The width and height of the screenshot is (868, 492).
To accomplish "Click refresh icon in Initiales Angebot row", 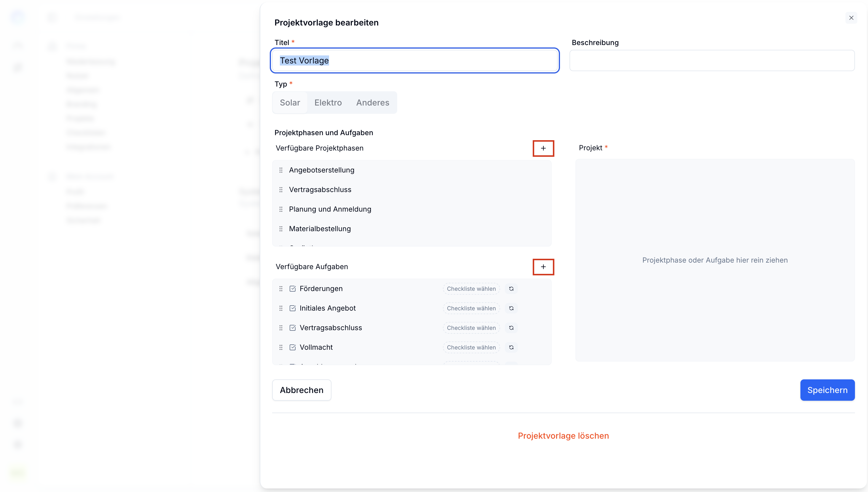I will click(511, 309).
